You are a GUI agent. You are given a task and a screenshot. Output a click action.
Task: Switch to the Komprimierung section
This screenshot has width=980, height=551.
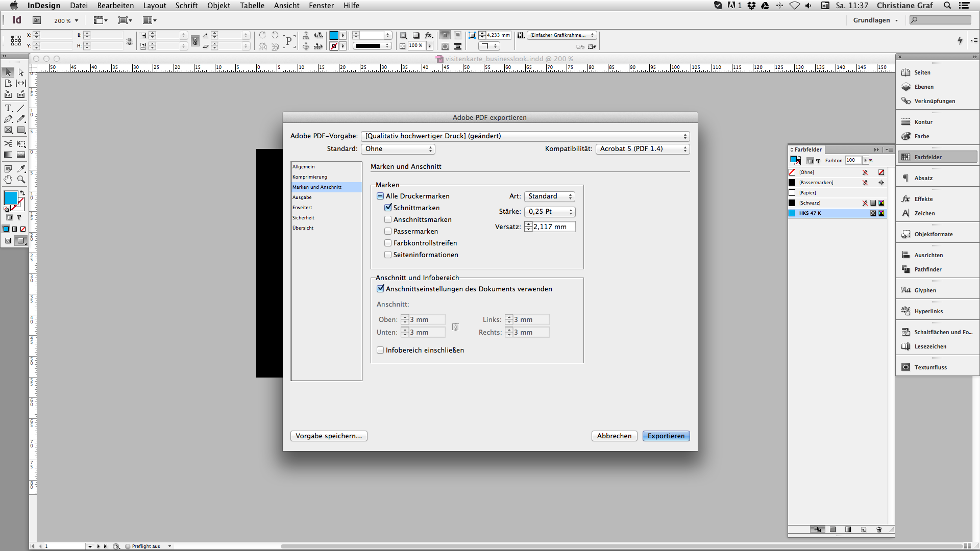[x=310, y=177]
